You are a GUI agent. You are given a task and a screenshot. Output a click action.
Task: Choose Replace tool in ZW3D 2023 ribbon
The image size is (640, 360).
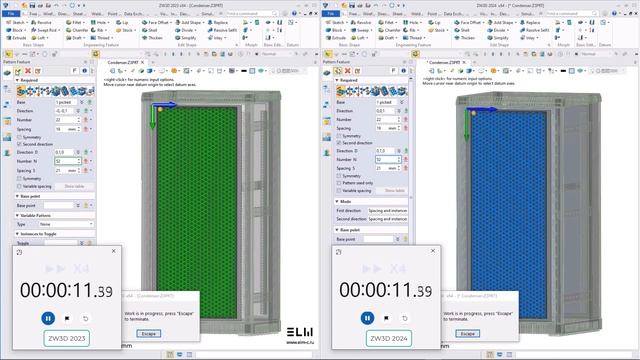(x=218, y=22)
